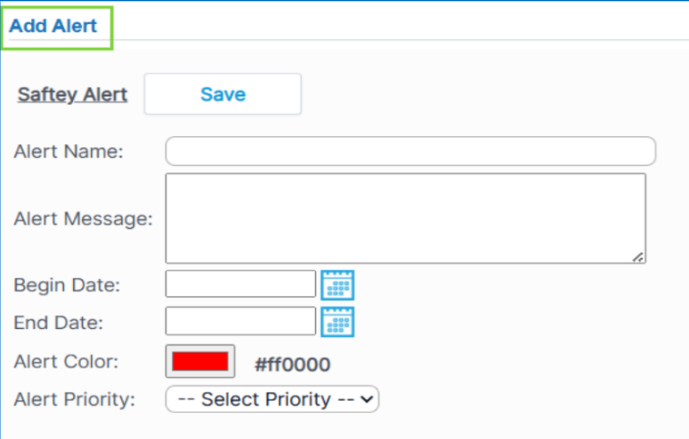Click inside the Alert Message text area
The image size is (689, 439).
point(405,219)
